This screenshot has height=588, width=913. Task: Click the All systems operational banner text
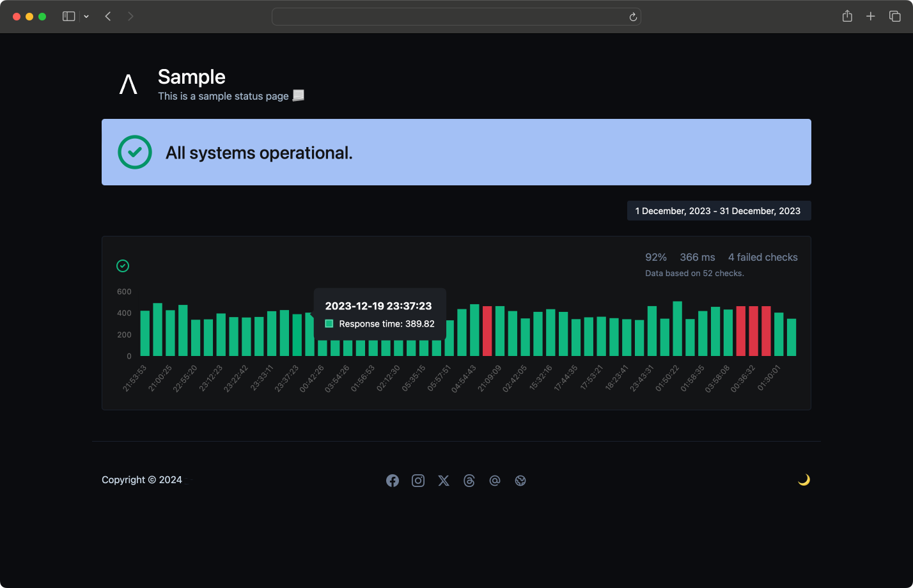tap(259, 153)
